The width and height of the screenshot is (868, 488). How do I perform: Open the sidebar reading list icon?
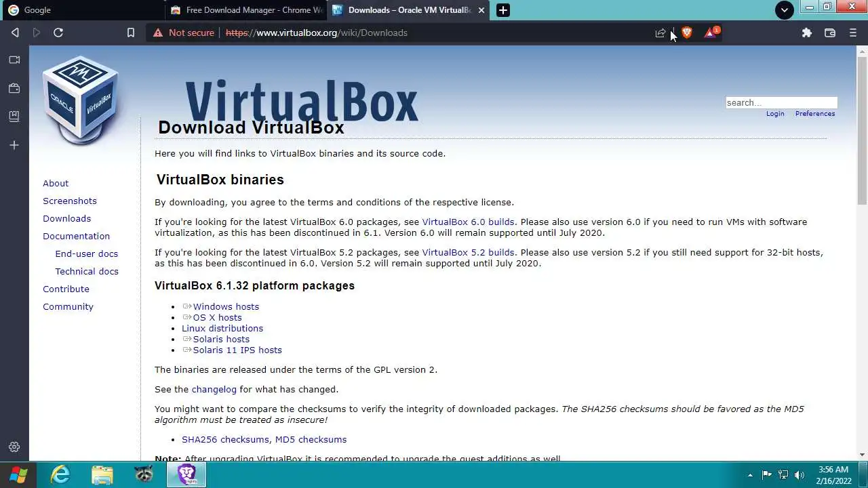(x=14, y=117)
